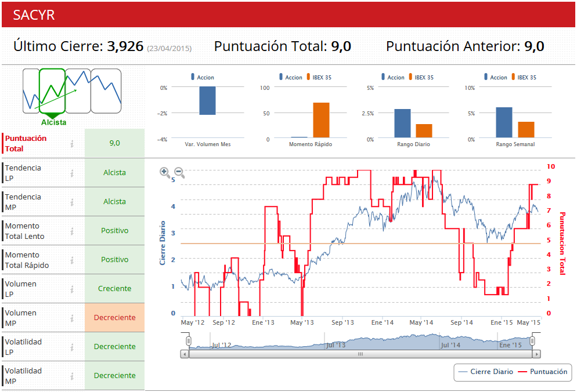Toggle Accion legend in Rango Diario chart

392,77
